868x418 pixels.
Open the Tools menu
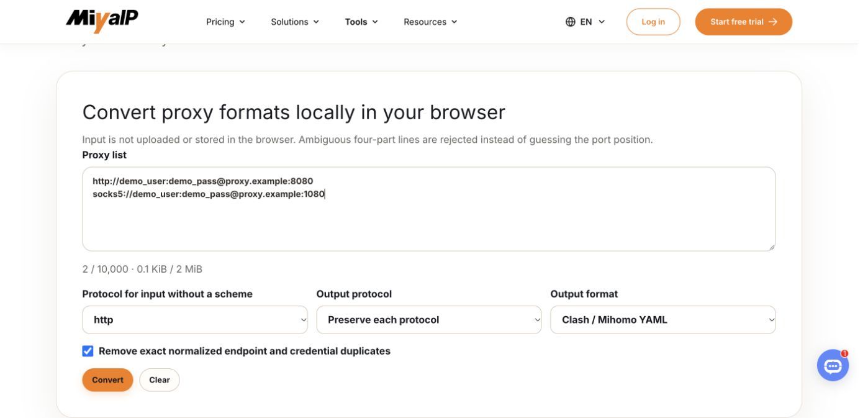361,22
